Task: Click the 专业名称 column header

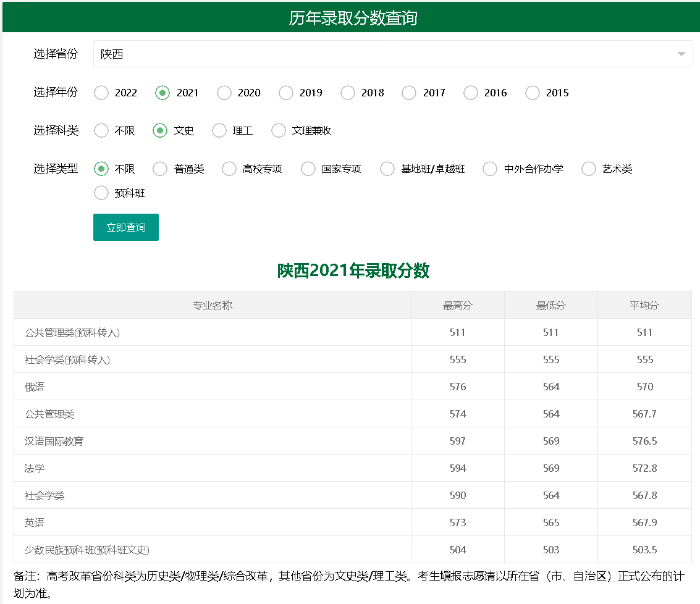Action: (x=213, y=305)
